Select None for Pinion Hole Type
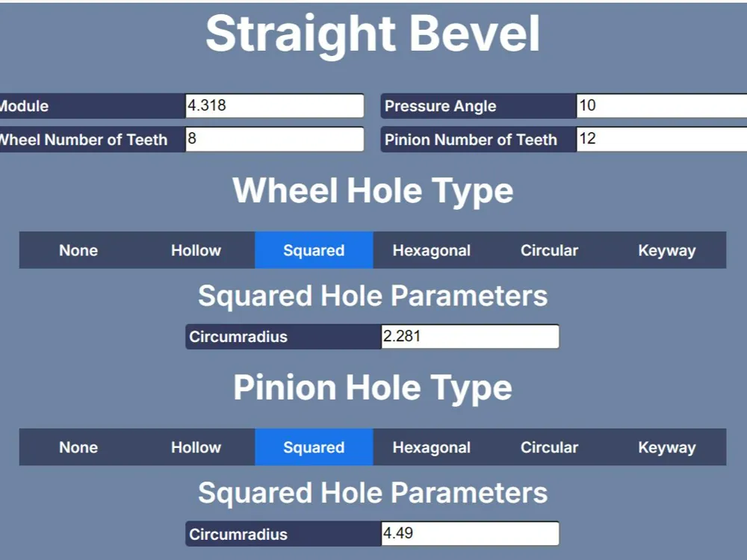 pyautogui.click(x=78, y=447)
